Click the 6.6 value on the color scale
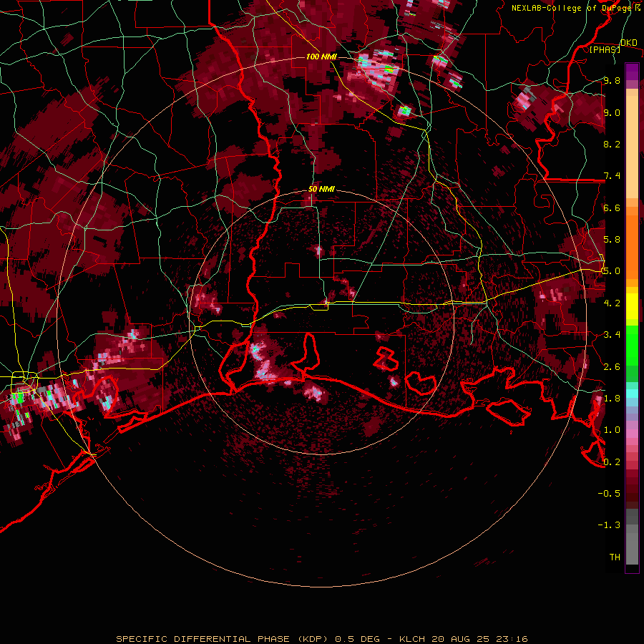644x644 pixels. 612,208
